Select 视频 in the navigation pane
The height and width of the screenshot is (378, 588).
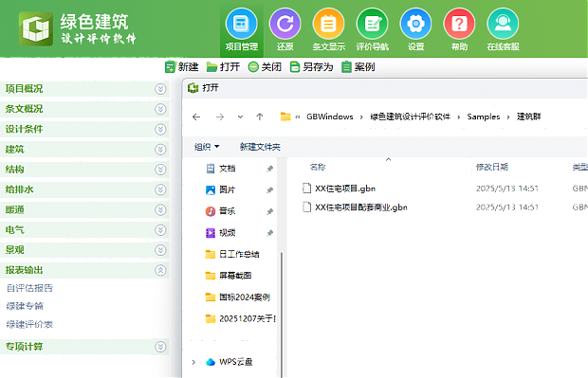point(228,233)
